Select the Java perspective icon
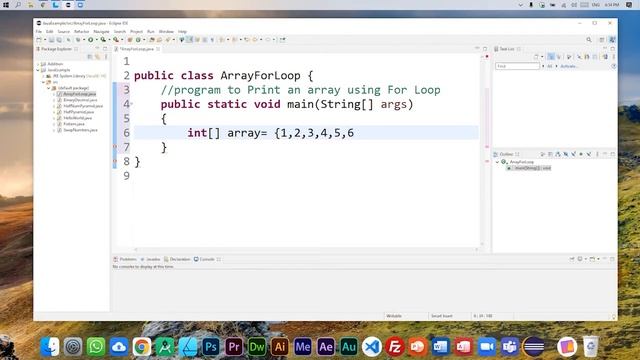640x360 pixels. pos(612,40)
